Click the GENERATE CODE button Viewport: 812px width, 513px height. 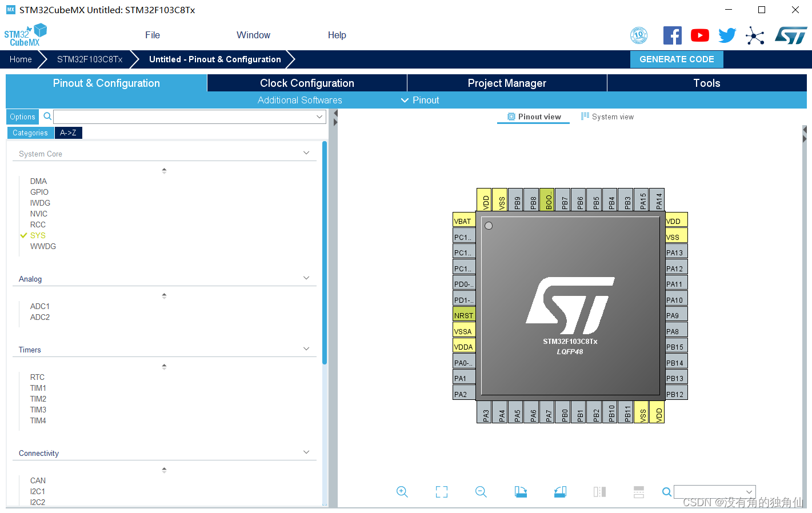[x=677, y=59]
